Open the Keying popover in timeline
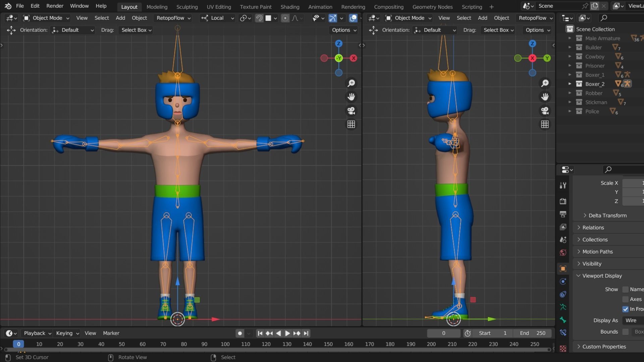 tap(67, 333)
